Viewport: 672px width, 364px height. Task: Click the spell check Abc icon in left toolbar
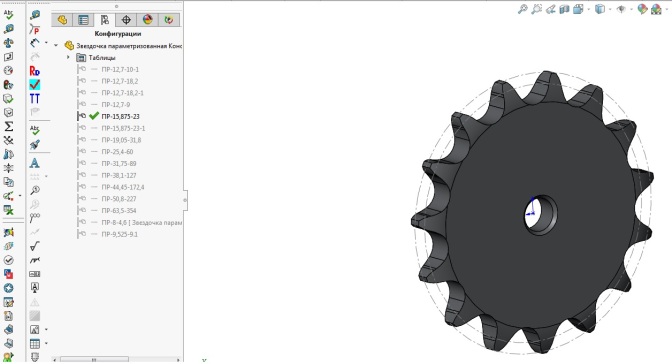[8, 15]
